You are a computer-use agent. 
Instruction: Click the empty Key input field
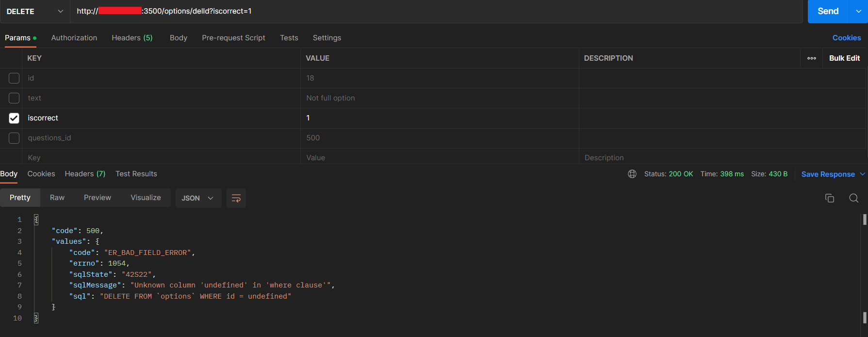coord(161,158)
